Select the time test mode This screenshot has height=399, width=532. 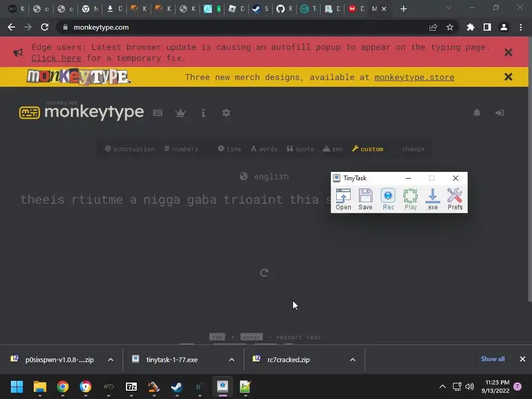[229, 149]
